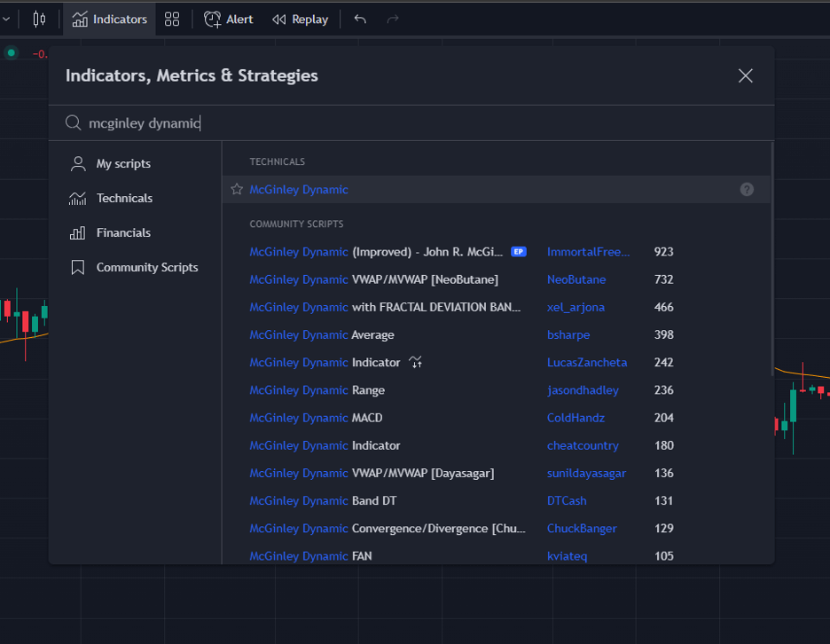Start bar Replay mode
This screenshot has height=644, width=830.
pos(300,20)
